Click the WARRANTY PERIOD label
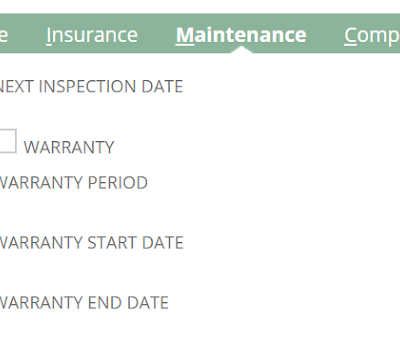 tap(73, 183)
